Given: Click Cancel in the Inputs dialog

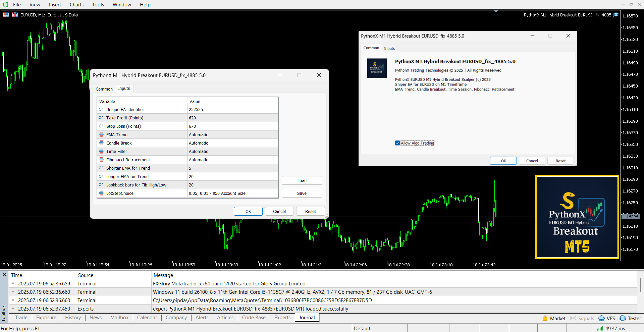Looking at the screenshot, I should tap(279, 211).
